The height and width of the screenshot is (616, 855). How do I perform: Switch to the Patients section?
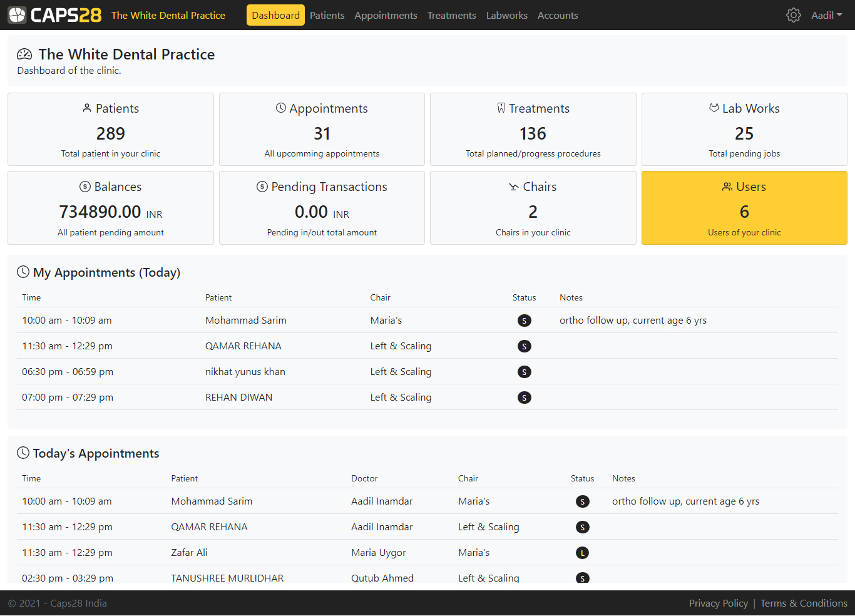pyautogui.click(x=327, y=15)
